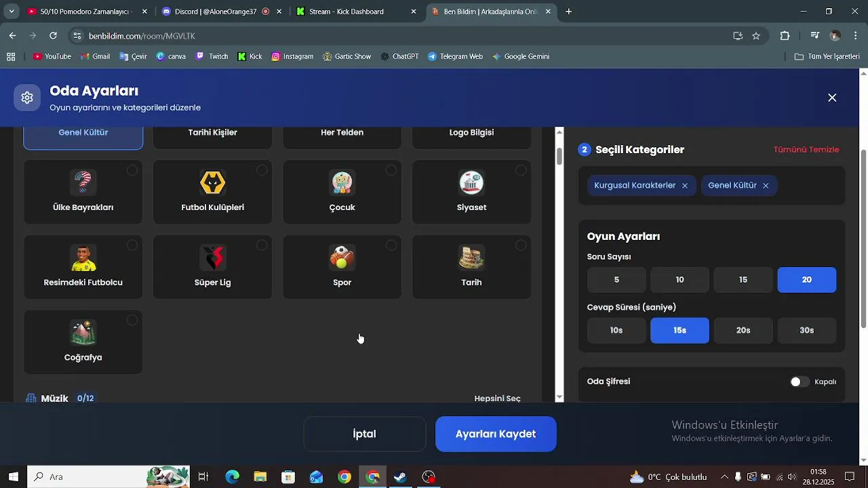Viewport: 868px width, 488px height.
Task: Open Microsoft Edge from the taskbar
Action: click(232, 477)
